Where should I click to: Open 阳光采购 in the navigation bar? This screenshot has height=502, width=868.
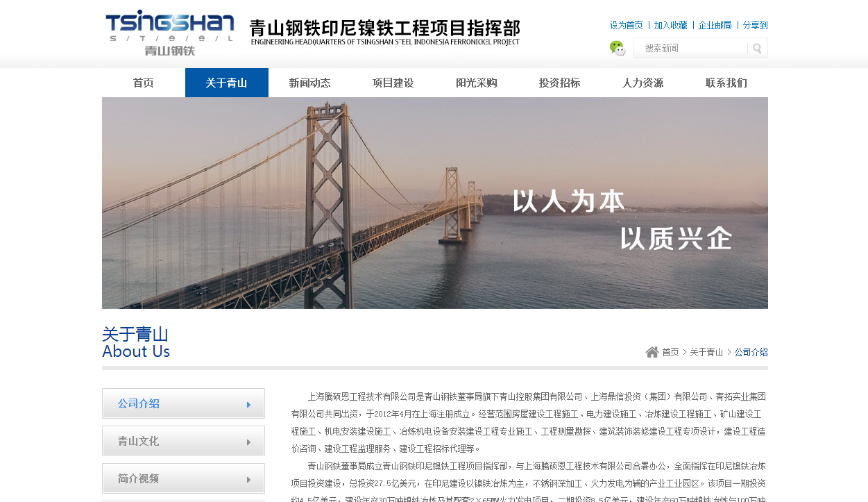point(477,83)
